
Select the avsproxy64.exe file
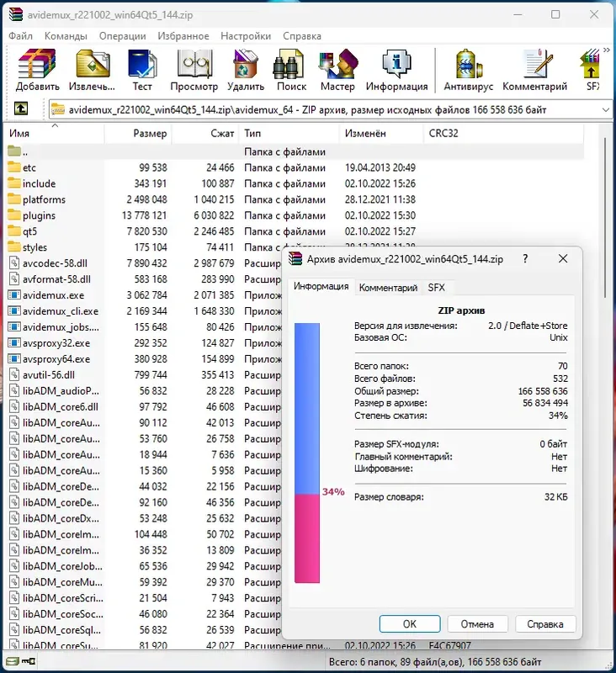click(x=144, y=359)
